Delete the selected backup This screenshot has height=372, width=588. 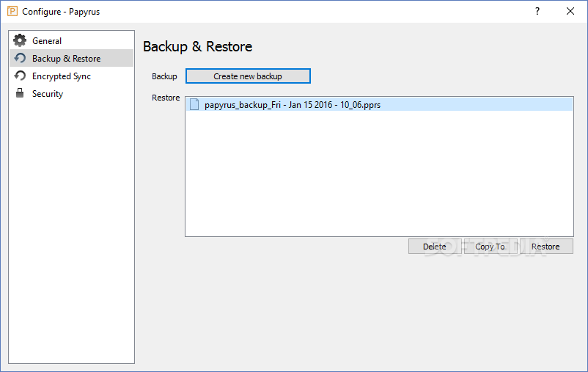[435, 247]
